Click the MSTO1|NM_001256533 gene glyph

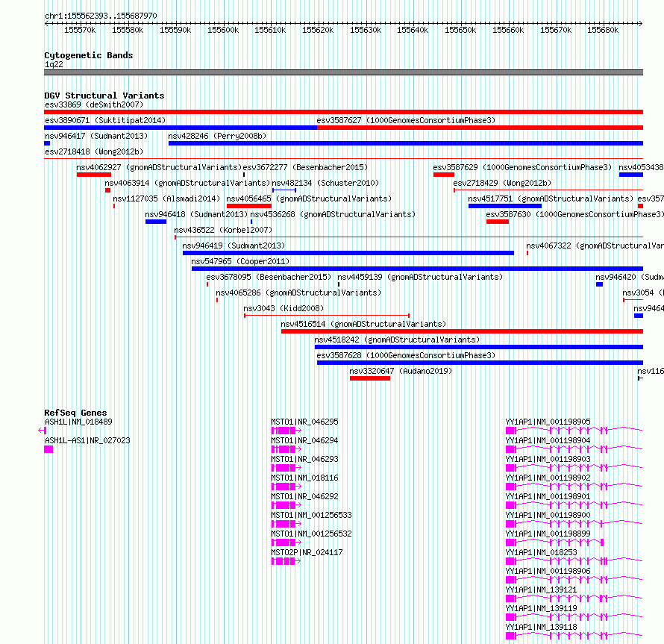tap(286, 524)
